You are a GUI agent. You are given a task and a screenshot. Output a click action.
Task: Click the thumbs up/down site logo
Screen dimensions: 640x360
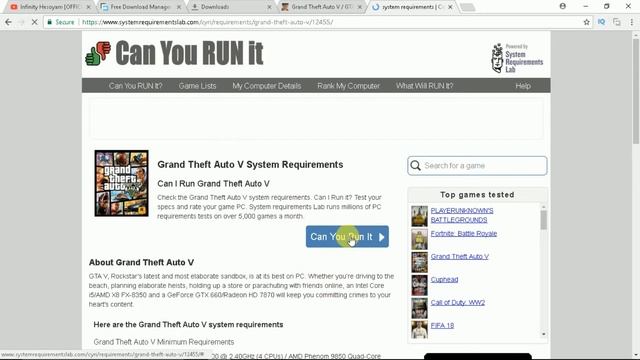point(98,53)
